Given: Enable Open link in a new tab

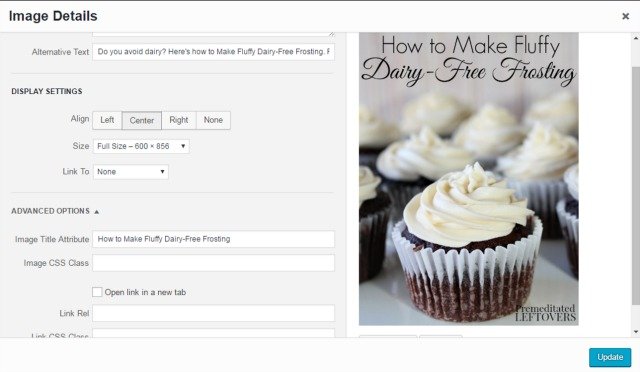Looking at the screenshot, I should coord(97,292).
